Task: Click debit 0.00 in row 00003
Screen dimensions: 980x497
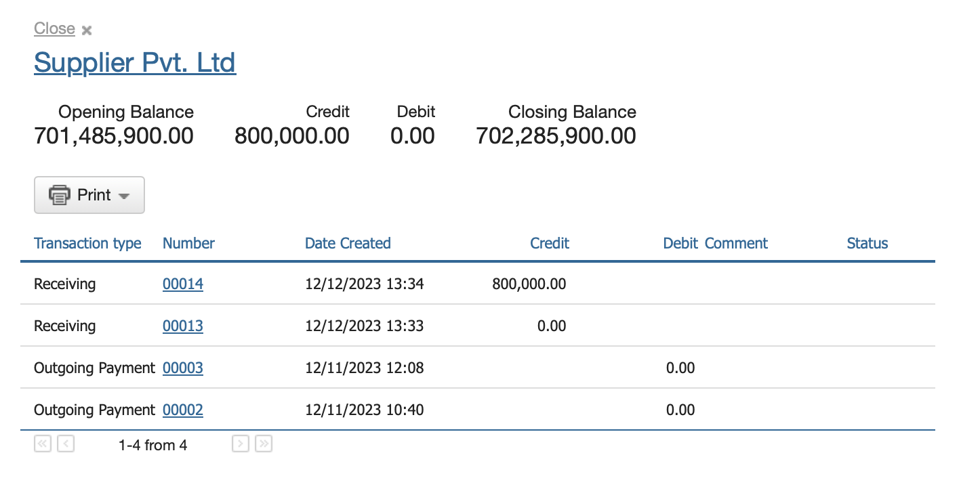Action: pyautogui.click(x=680, y=368)
